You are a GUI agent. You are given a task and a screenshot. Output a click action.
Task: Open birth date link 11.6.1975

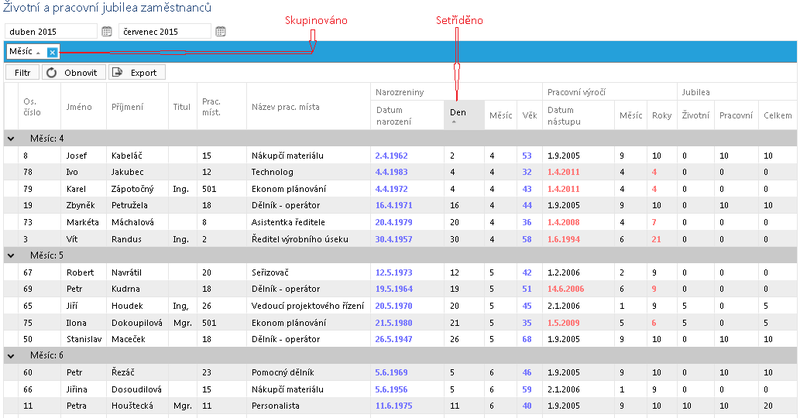[393, 406]
